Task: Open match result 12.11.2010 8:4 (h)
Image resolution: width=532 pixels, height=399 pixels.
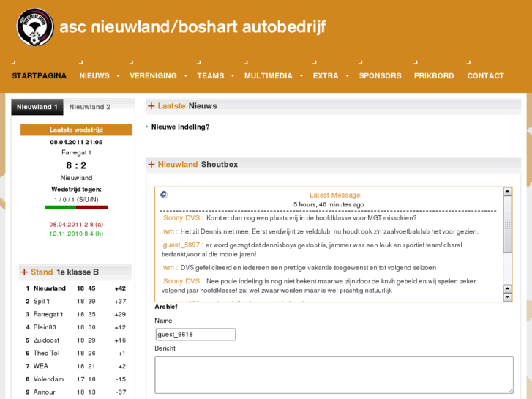Action: pos(76,234)
